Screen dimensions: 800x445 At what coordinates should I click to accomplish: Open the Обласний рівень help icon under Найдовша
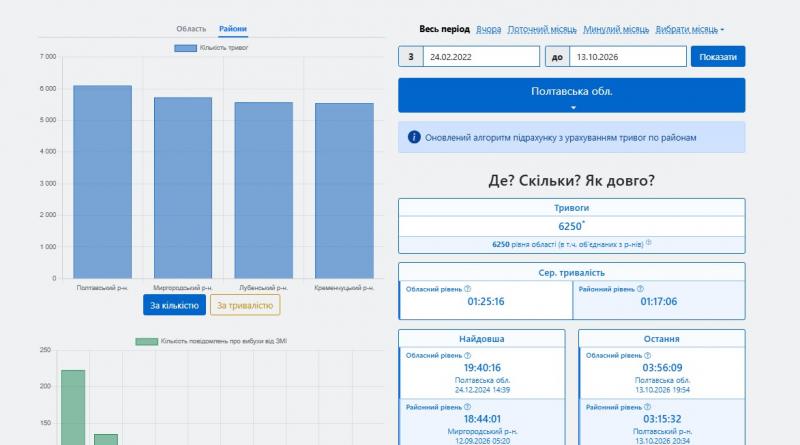467,356
